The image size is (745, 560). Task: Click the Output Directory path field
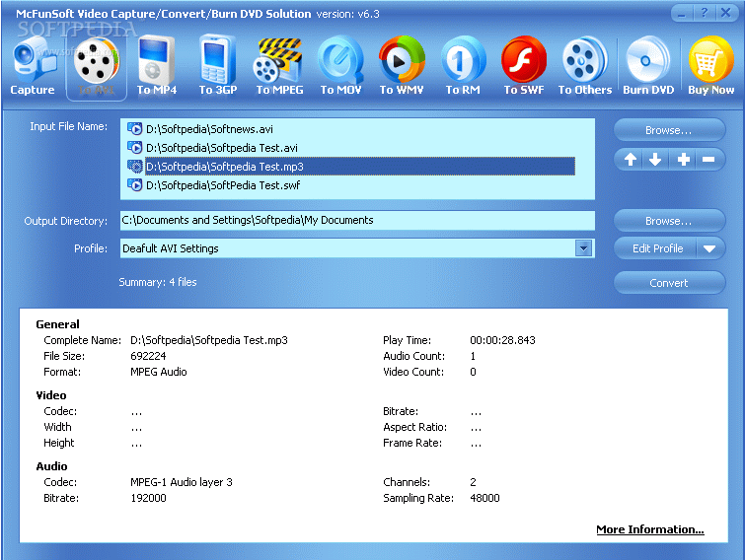pyautogui.click(x=357, y=220)
